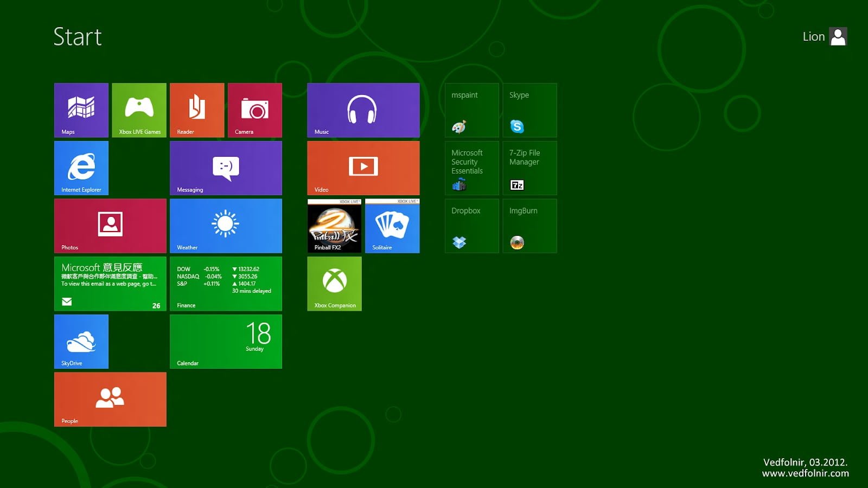Open the Messaging tile
Image resolution: width=868 pixels, height=488 pixels.
pyautogui.click(x=226, y=168)
